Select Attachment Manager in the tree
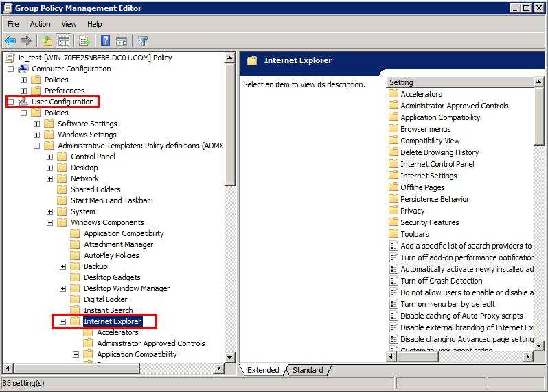 click(x=119, y=244)
